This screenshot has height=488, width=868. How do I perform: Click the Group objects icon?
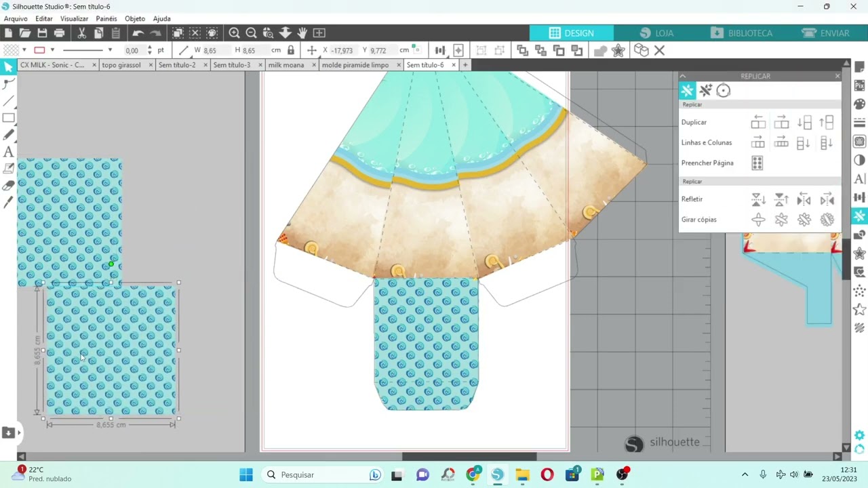(481, 50)
